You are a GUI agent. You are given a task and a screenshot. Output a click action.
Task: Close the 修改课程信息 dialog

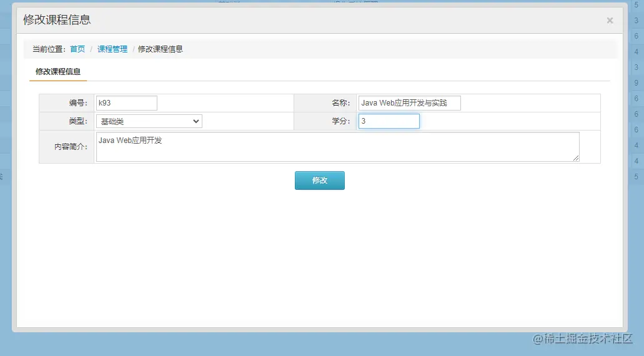click(x=610, y=21)
